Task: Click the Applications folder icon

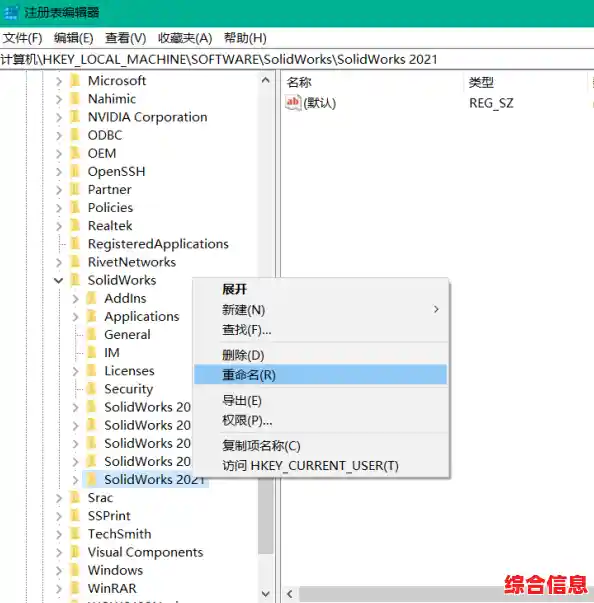Action: [92, 316]
